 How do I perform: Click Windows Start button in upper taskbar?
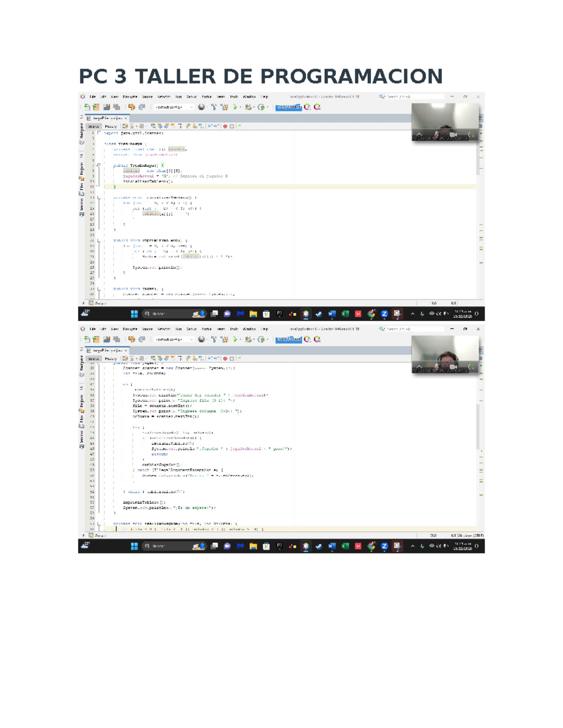point(134,314)
